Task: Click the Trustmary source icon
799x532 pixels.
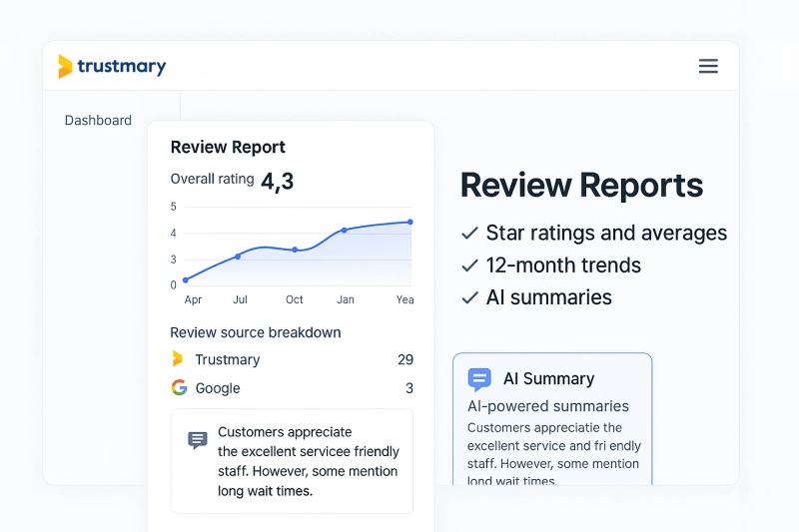Action: (178, 359)
